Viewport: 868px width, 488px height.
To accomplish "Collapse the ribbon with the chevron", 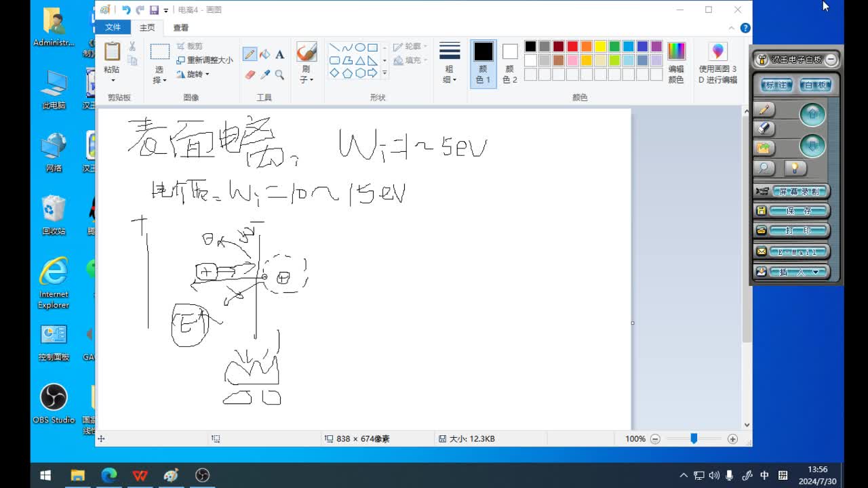I will tap(732, 28).
